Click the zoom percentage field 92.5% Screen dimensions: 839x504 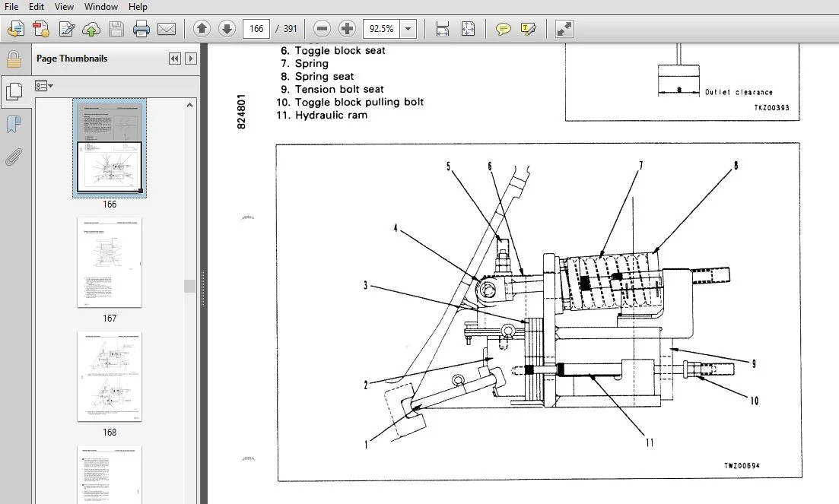click(381, 28)
